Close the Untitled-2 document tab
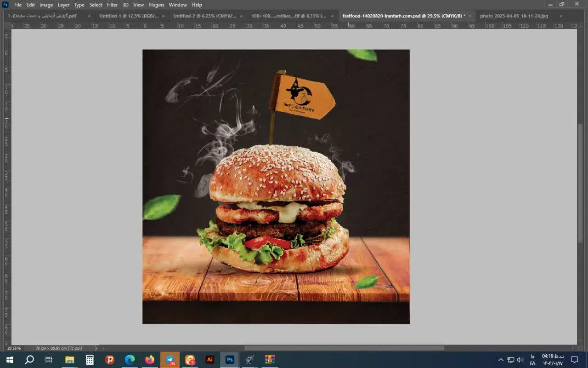 [240, 16]
